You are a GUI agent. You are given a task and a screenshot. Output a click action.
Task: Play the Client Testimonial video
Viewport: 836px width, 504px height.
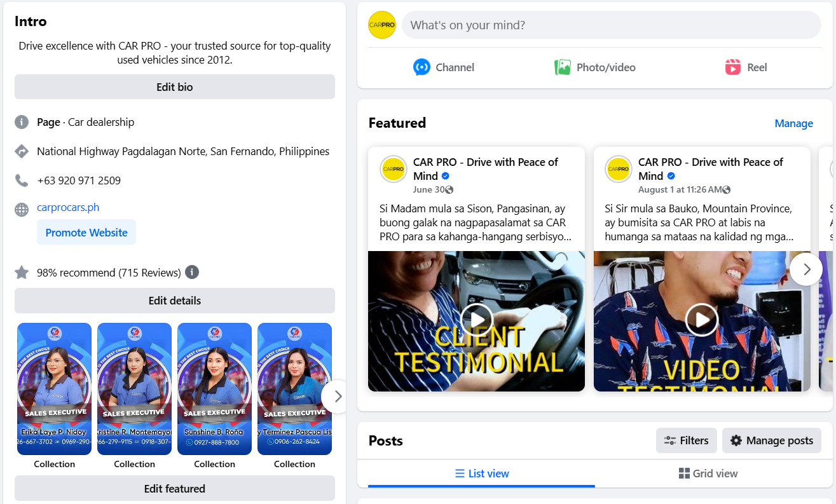477,319
